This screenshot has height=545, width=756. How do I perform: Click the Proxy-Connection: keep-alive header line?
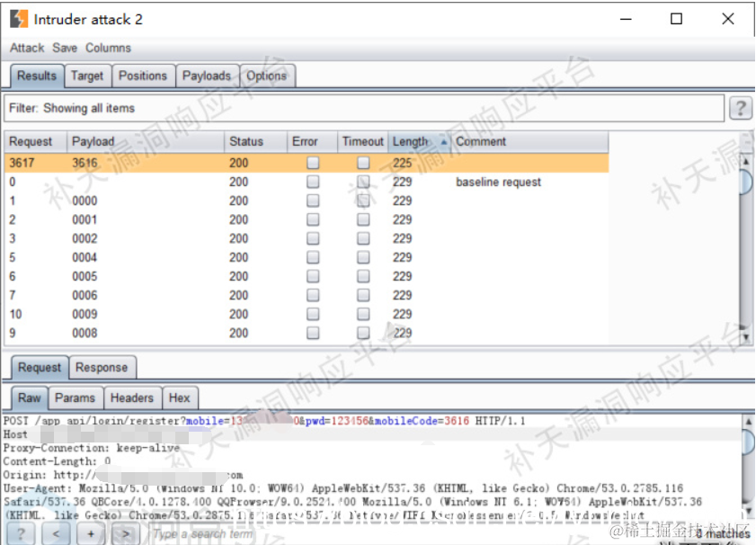coord(91,448)
